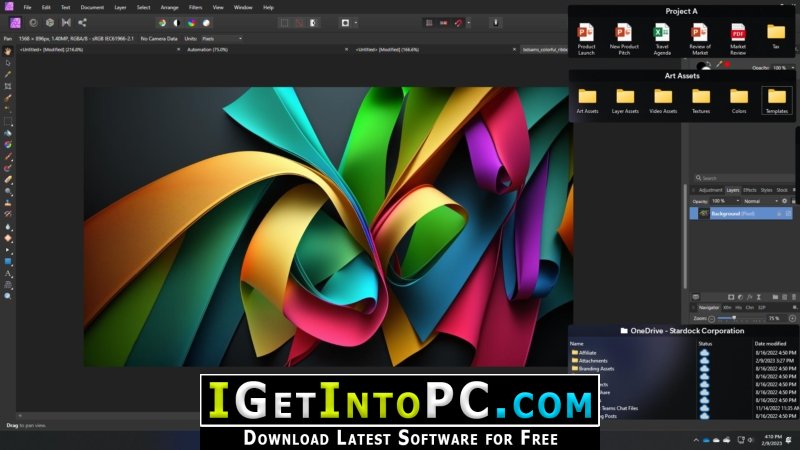The height and width of the screenshot is (450, 800).
Task: Open the Filters menu
Action: coord(195,8)
